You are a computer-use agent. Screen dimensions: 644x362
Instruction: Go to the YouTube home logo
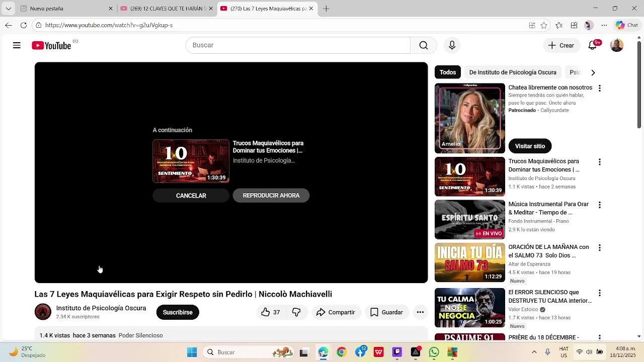pyautogui.click(x=51, y=46)
